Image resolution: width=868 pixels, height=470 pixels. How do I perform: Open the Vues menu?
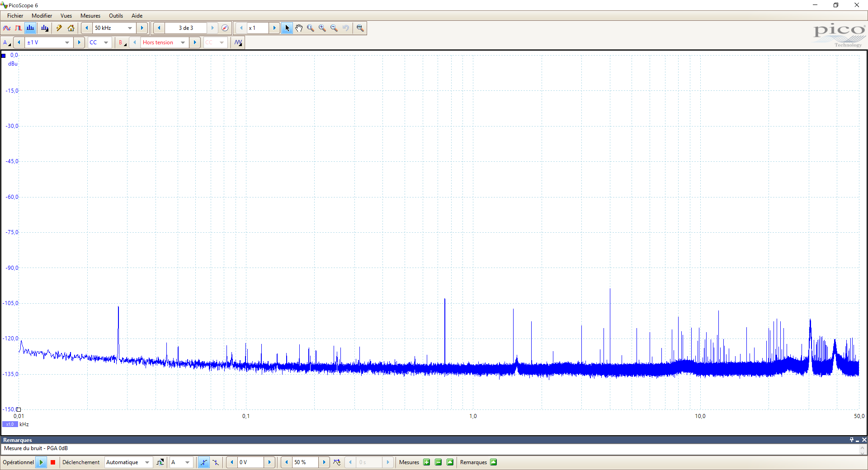[x=66, y=16]
